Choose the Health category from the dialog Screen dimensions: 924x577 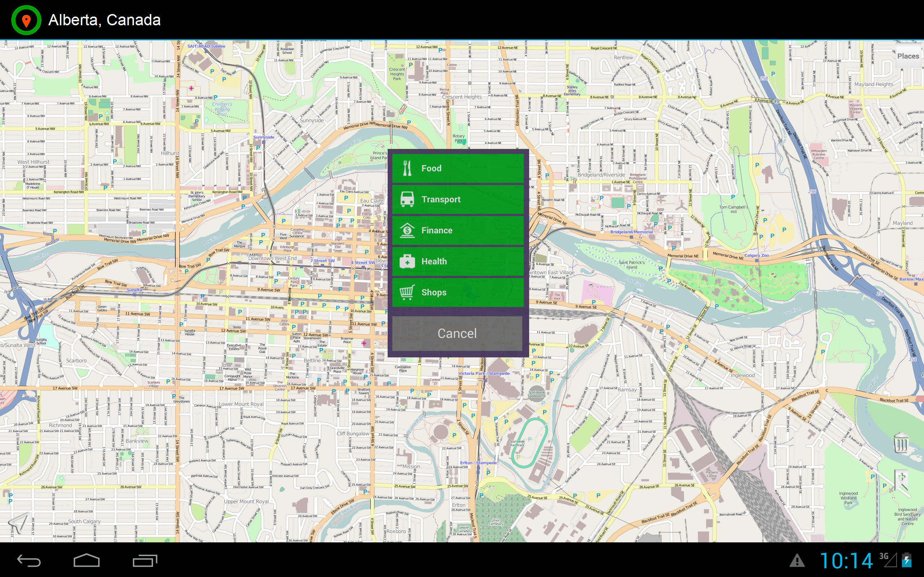pos(457,261)
